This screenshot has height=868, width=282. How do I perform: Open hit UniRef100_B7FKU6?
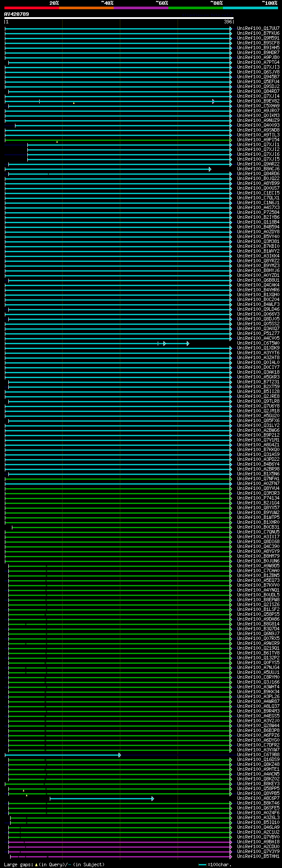pyautogui.click(x=258, y=33)
